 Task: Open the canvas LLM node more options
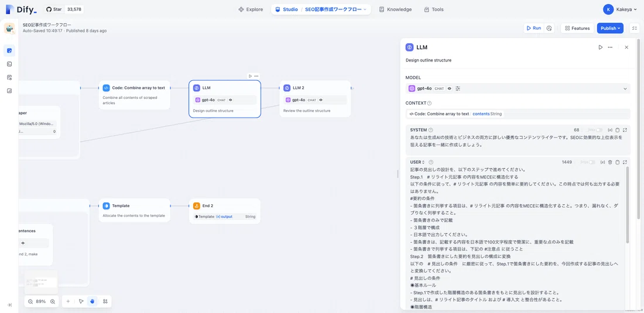pyautogui.click(x=256, y=76)
